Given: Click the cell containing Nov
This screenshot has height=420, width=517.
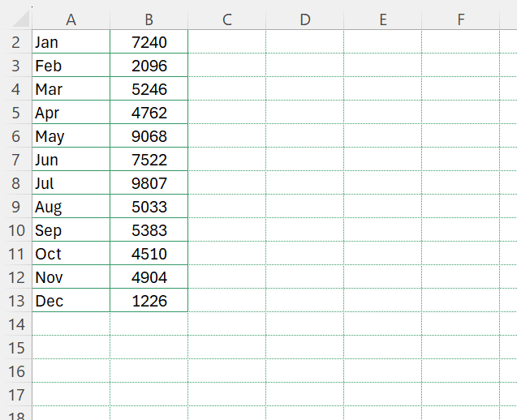Looking at the screenshot, I should click(71, 277).
